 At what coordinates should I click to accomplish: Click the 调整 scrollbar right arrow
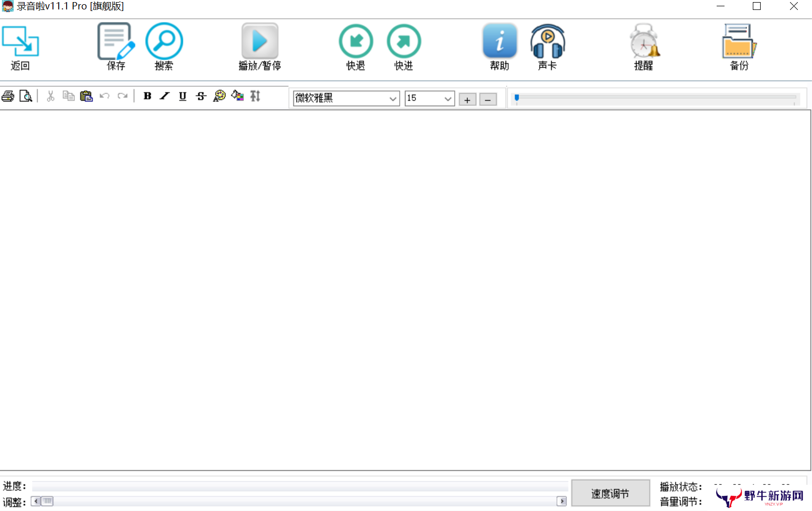pyautogui.click(x=562, y=502)
